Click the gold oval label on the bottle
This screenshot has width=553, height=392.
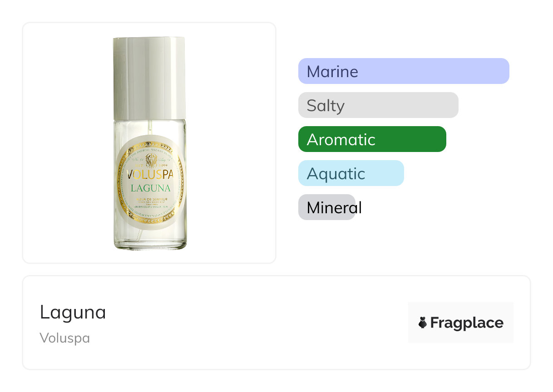[150, 181]
